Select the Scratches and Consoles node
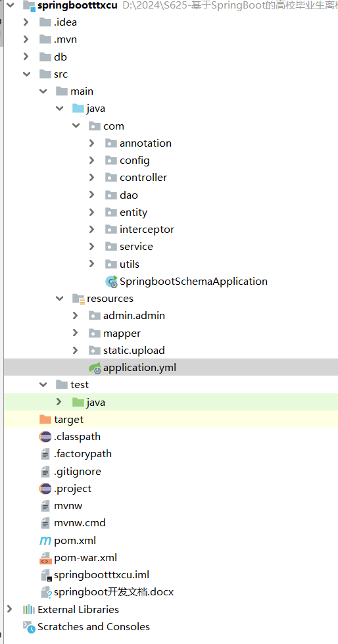This screenshot has width=338, height=644. (93, 627)
